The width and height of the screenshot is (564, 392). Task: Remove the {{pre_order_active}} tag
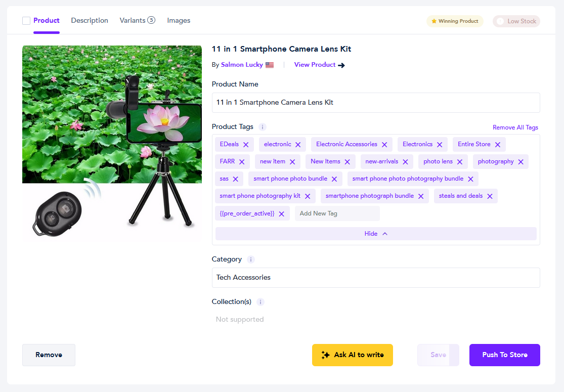pos(281,214)
